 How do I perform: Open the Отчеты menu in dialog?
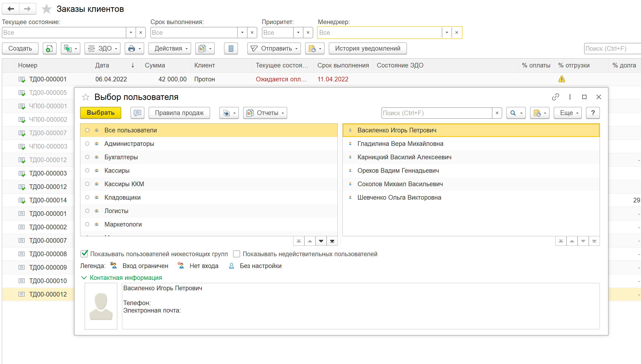265,113
